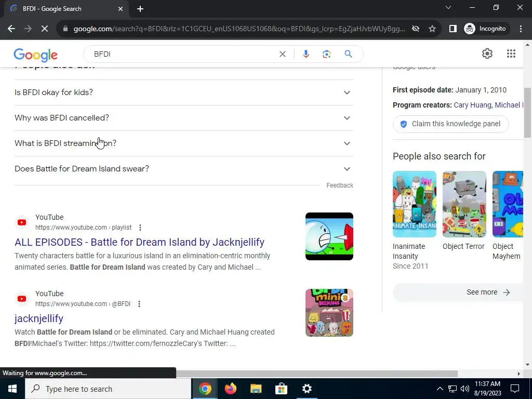Click the Feedback link
Image resolution: width=532 pixels, height=399 pixels.
tap(340, 185)
